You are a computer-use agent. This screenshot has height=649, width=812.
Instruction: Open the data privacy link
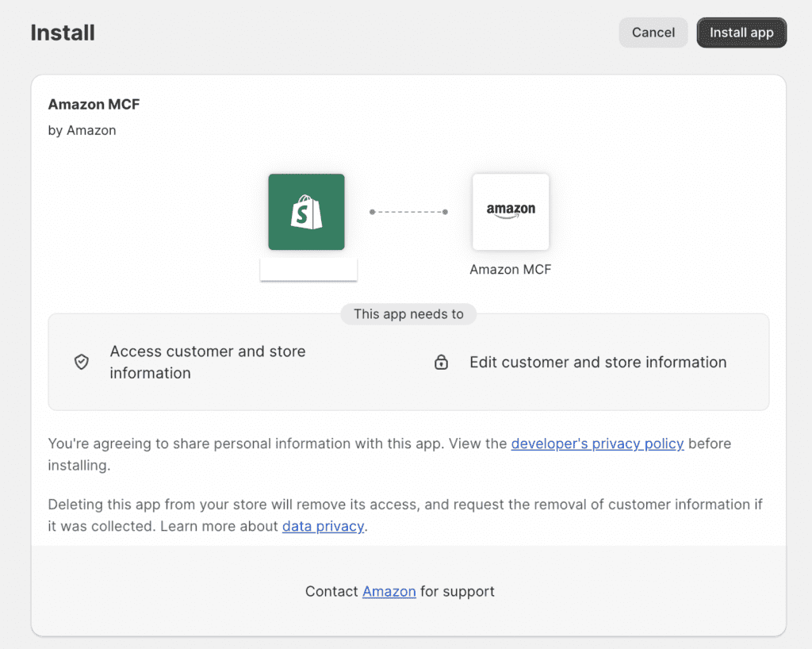(x=322, y=525)
